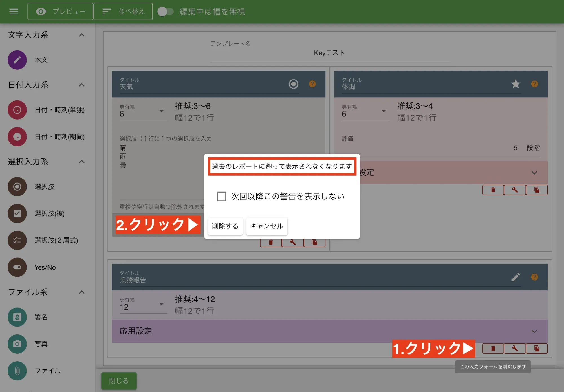Toggle the star favorite on 体調
The image size is (564, 392).
click(516, 84)
